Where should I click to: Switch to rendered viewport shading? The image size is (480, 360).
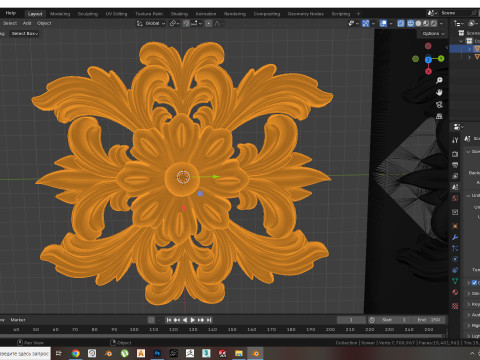pos(434,23)
